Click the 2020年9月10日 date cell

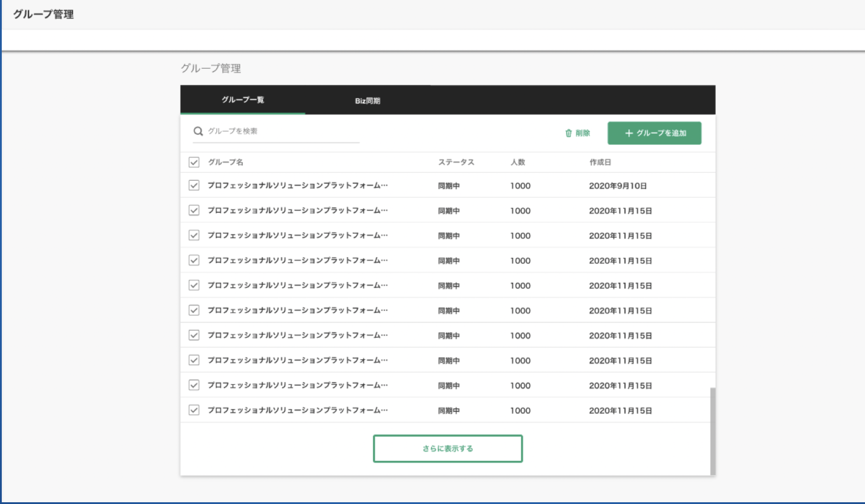[618, 186]
